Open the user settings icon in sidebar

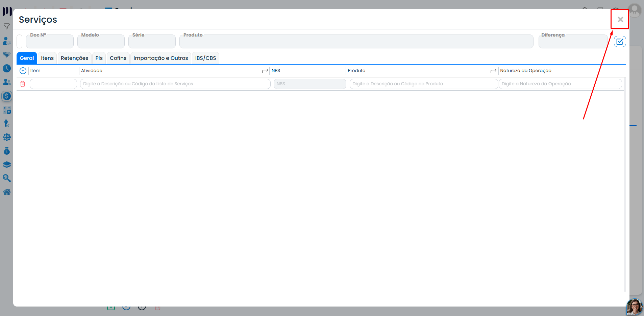[7, 41]
